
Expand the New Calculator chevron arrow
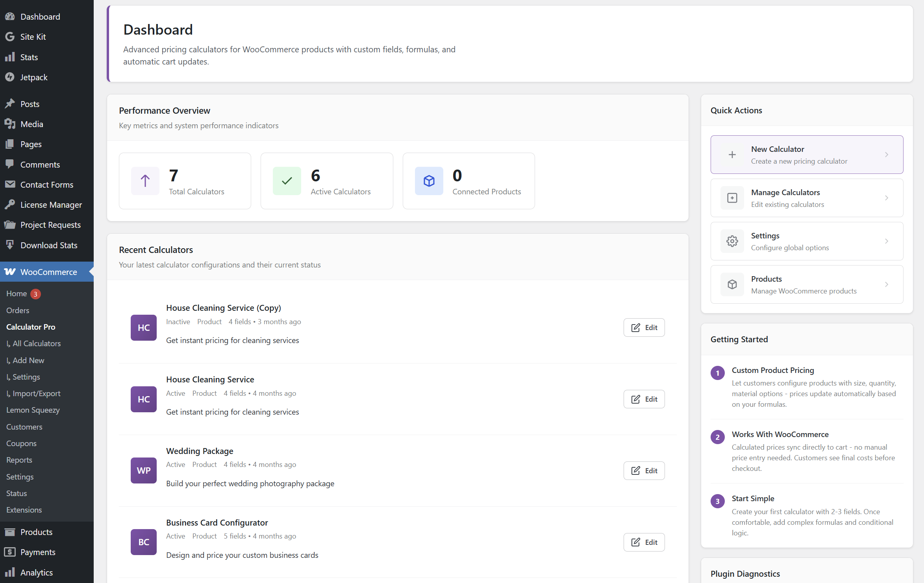886,155
